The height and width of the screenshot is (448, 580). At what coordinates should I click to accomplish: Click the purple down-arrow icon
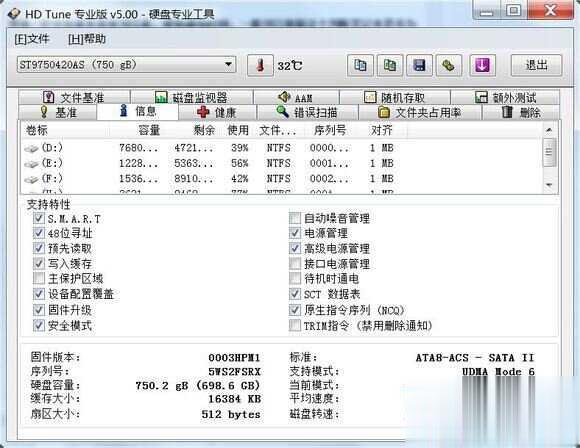click(482, 65)
